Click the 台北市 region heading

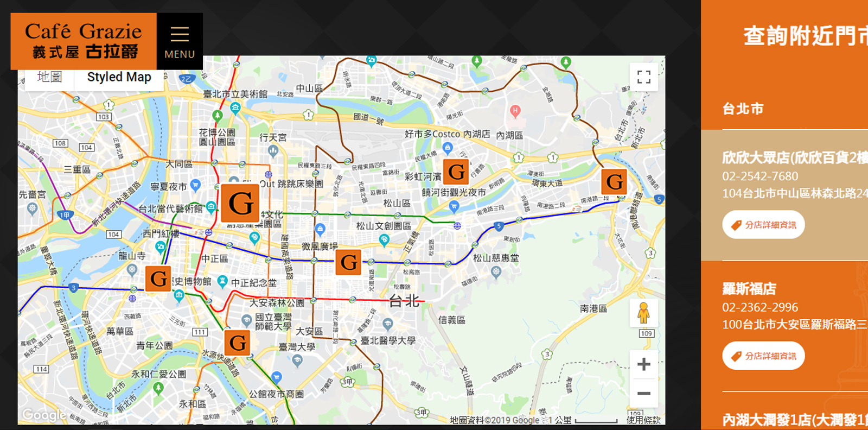(743, 109)
